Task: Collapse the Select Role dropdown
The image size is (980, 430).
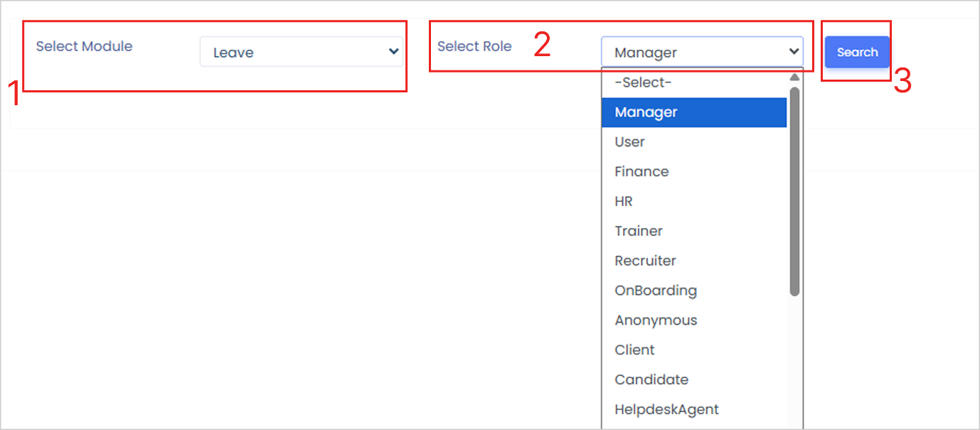Action: 701,52
